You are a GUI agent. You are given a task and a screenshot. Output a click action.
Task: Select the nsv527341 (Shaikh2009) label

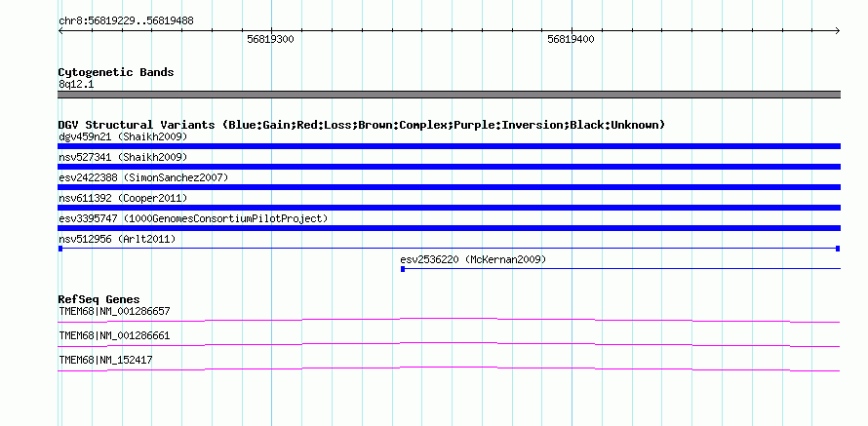tap(123, 157)
